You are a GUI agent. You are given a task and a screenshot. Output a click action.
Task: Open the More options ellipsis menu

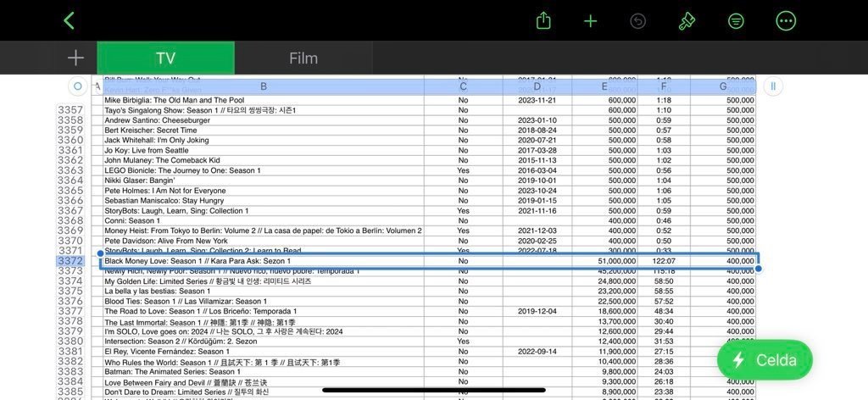coord(786,21)
